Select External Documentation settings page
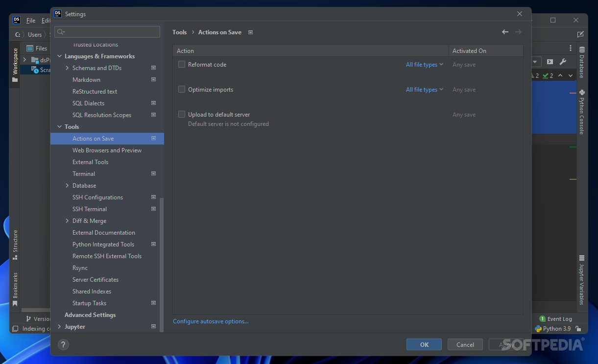 (104, 233)
